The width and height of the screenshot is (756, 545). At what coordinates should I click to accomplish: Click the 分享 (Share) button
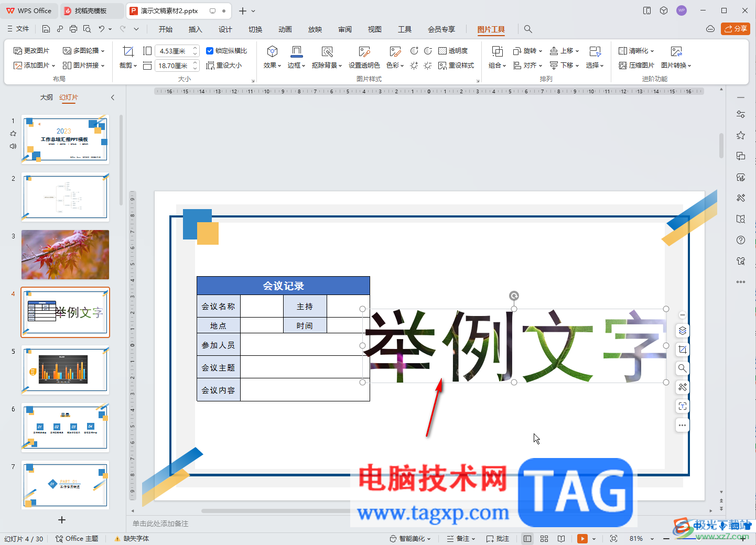[x=736, y=29]
